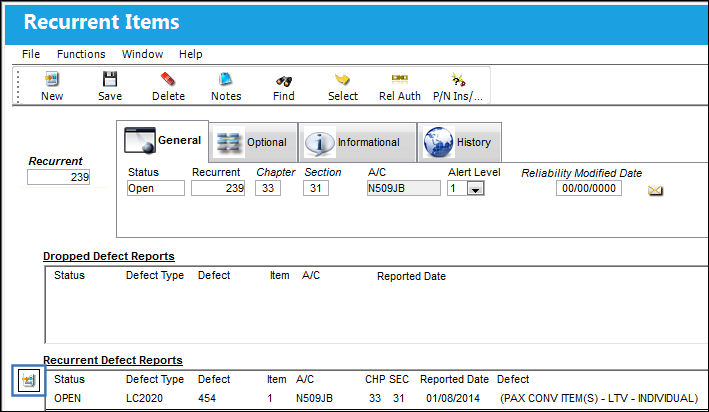Click N509JB in Recurrent Defect Reports row
Screen dimensions: 709x412
[314, 398]
